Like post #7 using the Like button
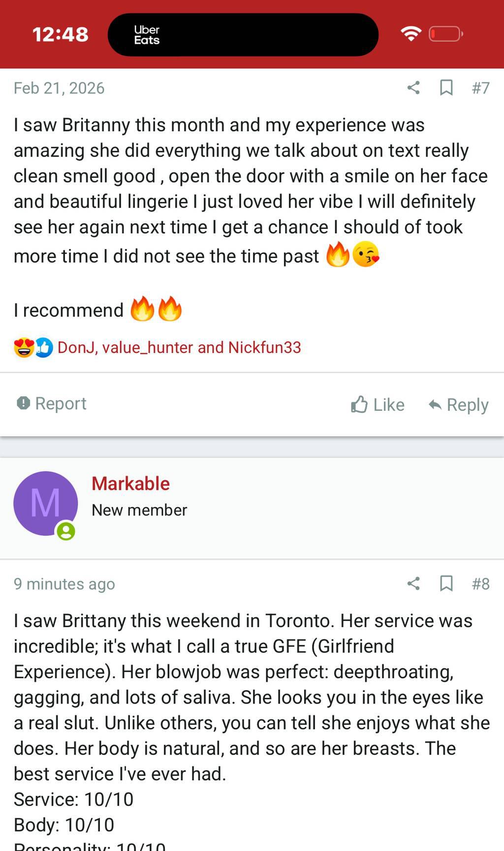This screenshot has height=851, width=504. pos(378,405)
